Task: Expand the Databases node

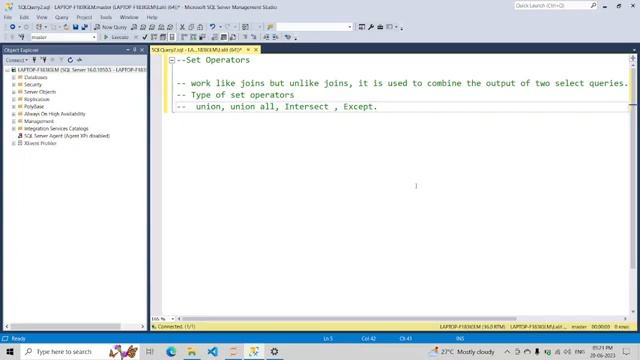Action: [x=13, y=77]
